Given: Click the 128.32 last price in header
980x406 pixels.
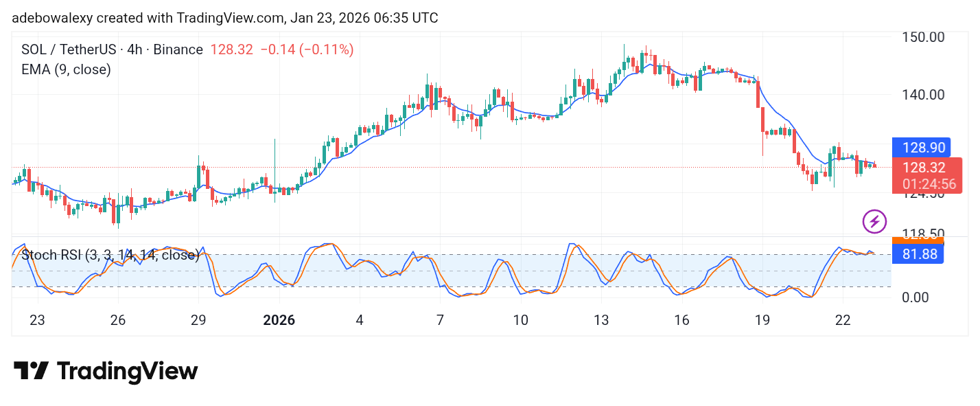Looking at the screenshot, I should pyautogui.click(x=231, y=49).
